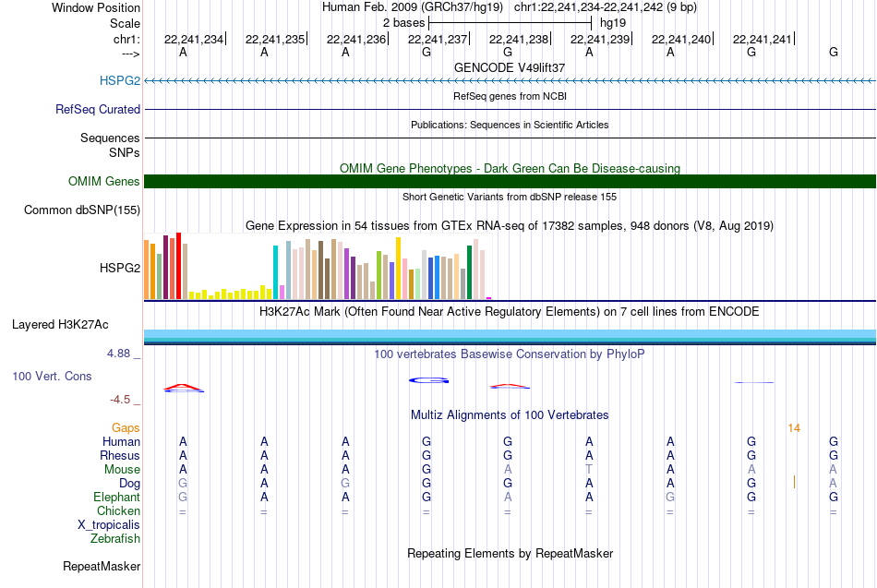Select the Rhesus alignment row label
The width and height of the screenshot is (877, 588).
coord(120,455)
